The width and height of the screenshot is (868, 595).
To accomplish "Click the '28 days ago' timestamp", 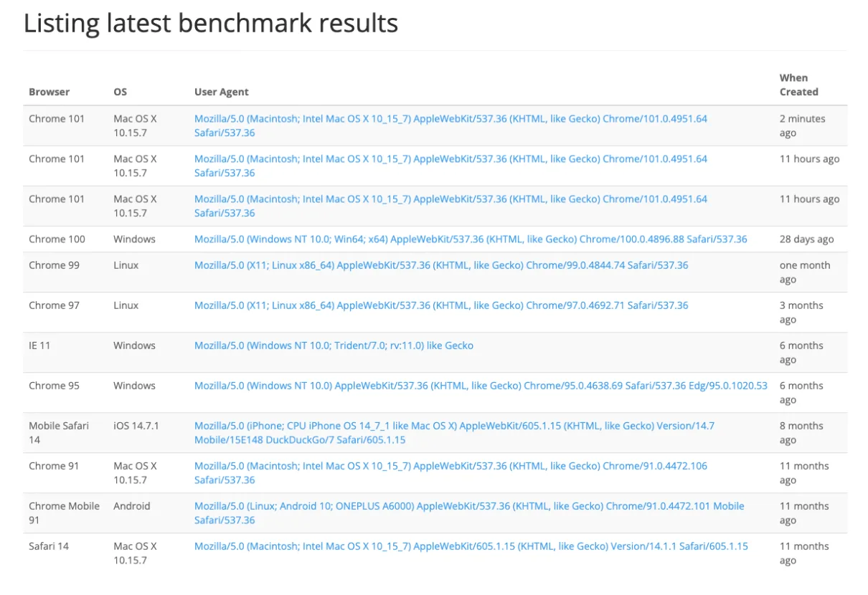I will 807,239.
